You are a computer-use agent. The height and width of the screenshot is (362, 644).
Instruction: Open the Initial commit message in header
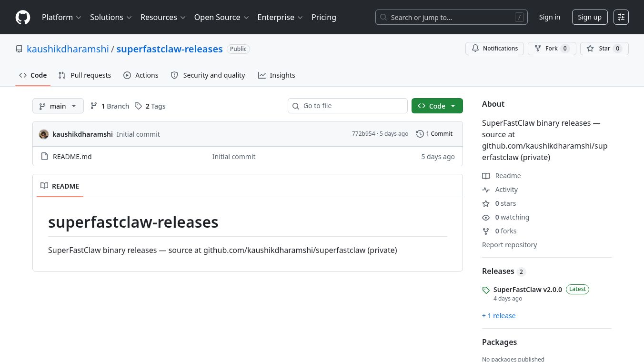[x=138, y=134]
